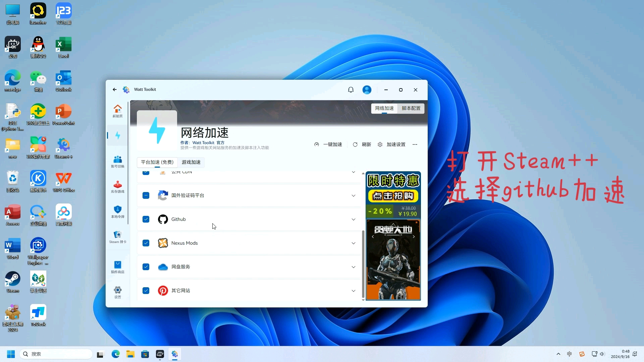Click the volume icon in system tray

[602, 354]
